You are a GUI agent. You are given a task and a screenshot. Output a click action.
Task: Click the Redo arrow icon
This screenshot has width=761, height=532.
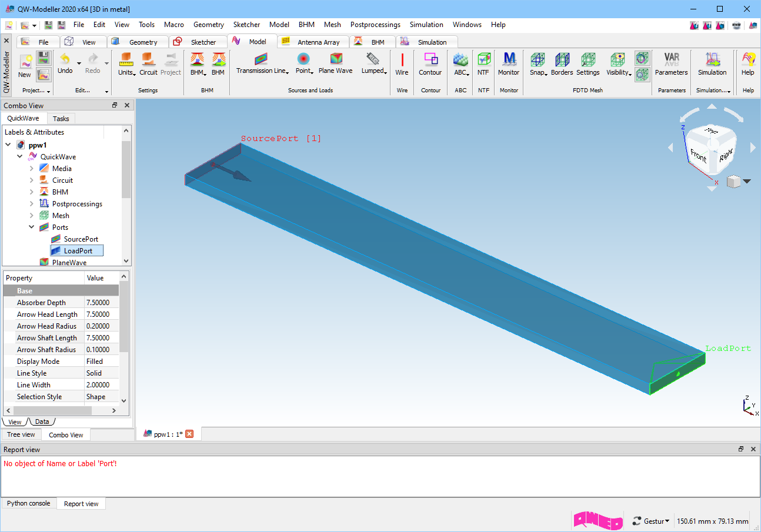coord(93,59)
